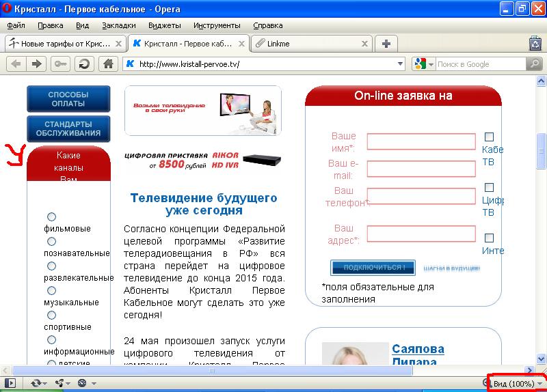The image size is (547, 392).
Task: Open the password wand key icon
Action: (x=60, y=64)
